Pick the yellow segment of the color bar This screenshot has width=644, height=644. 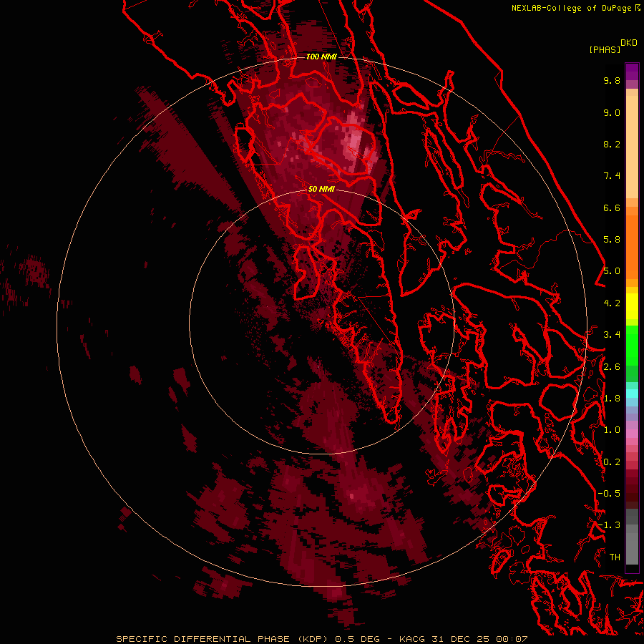(632, 306)
